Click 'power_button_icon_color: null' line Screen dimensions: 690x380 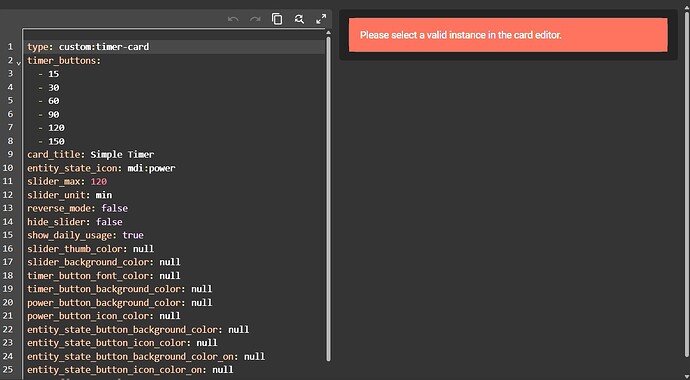[104, 315]
